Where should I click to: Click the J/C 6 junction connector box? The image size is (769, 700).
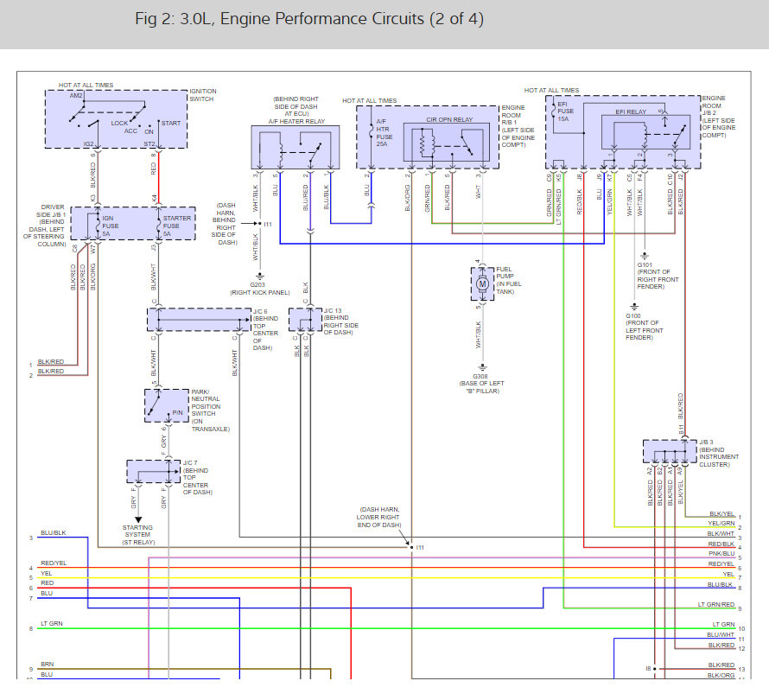199,320
